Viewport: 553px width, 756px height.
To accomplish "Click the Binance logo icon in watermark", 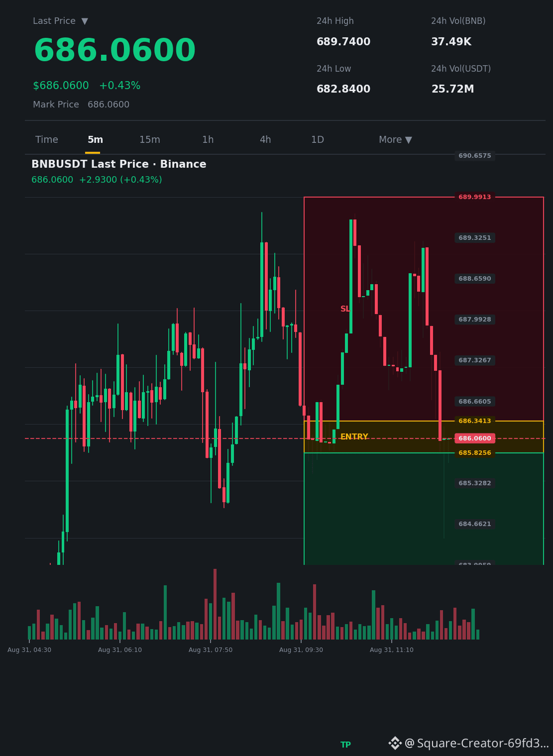I will click(x=395, y=743).
